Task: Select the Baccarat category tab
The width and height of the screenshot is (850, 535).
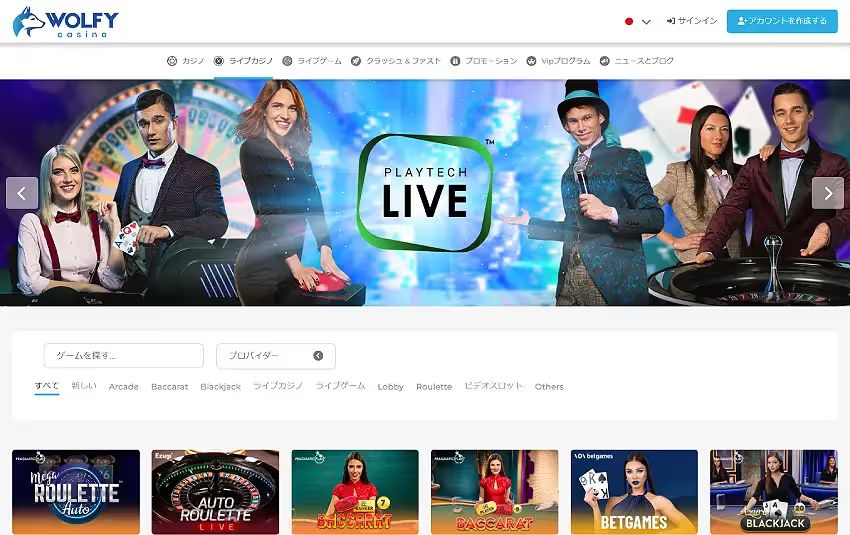Action: 169,387
